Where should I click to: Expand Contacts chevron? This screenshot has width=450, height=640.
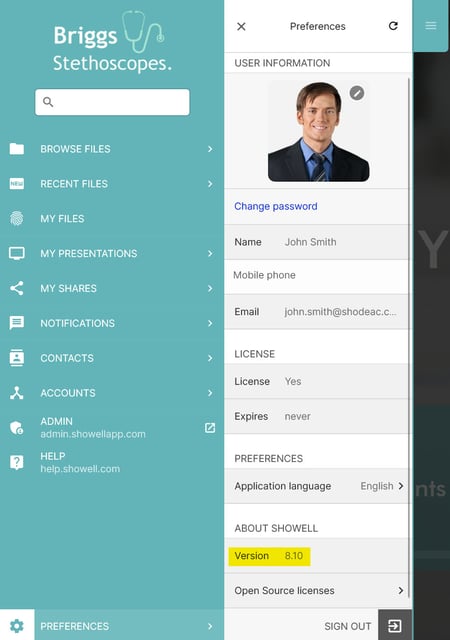[x=210, y=358]
